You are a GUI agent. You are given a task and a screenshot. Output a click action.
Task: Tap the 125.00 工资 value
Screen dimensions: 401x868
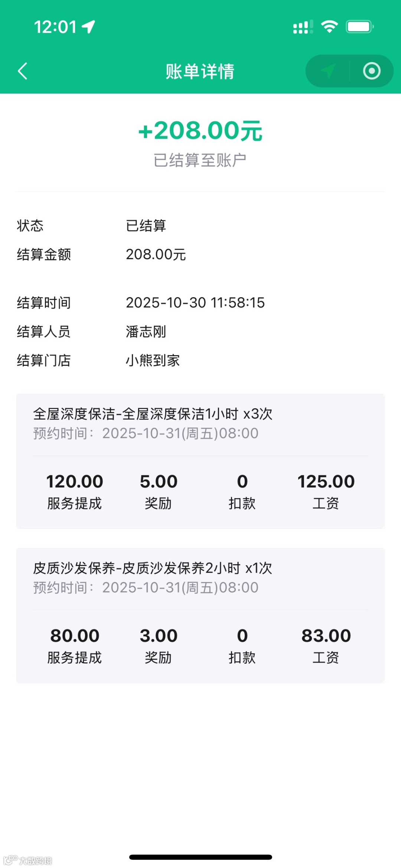[x=326, y=482]
